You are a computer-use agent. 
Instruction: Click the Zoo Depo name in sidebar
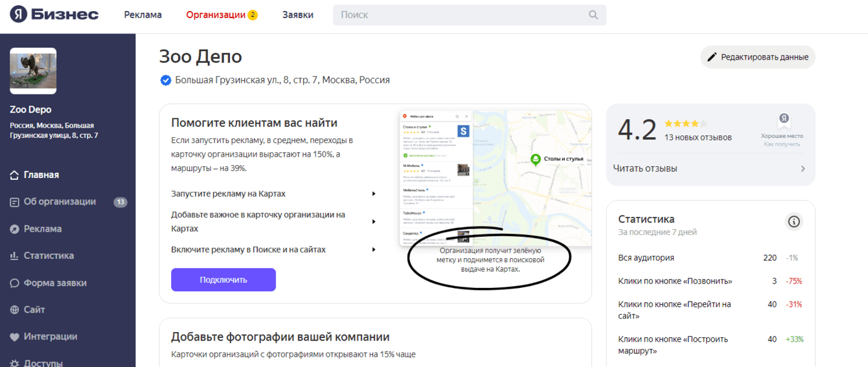pos(30,109)
